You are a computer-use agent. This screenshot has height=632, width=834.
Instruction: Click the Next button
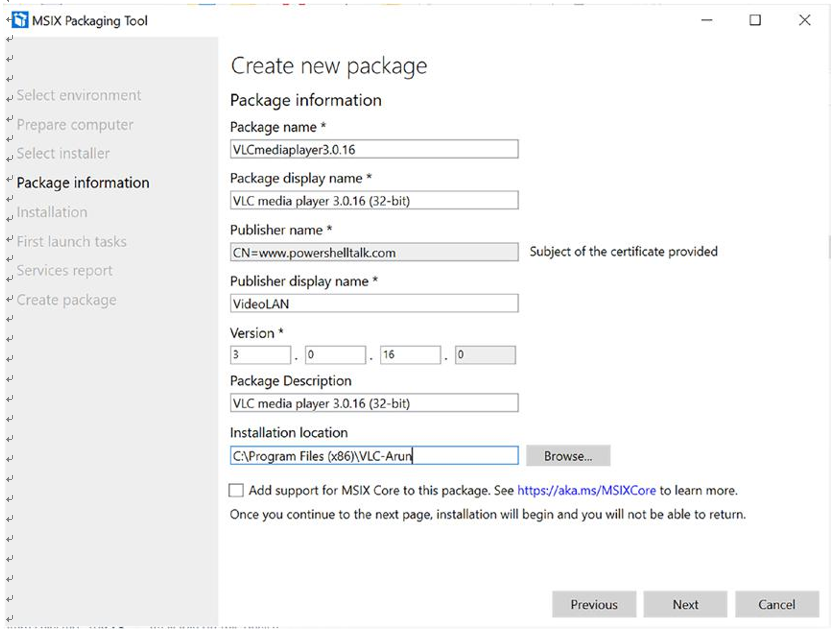[x=685, y=604]
